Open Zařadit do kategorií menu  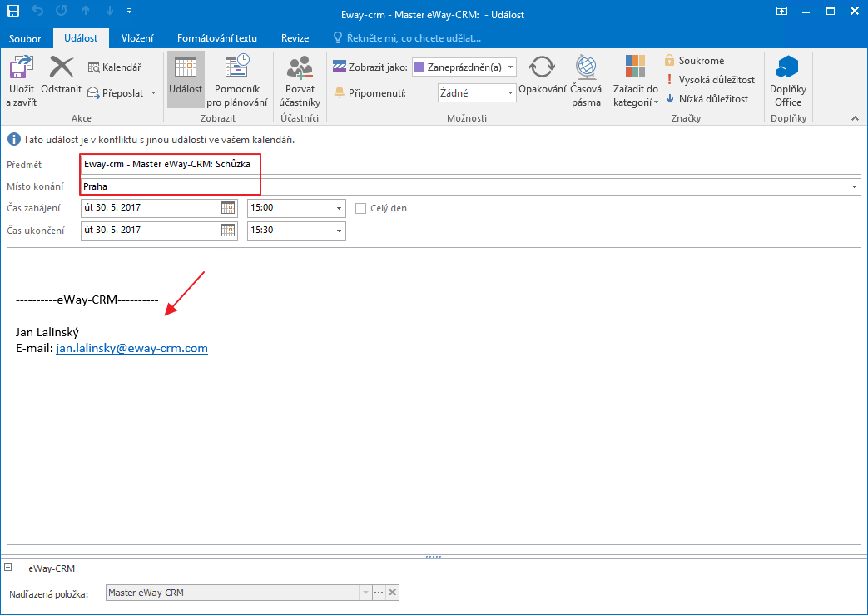(636, 81)
